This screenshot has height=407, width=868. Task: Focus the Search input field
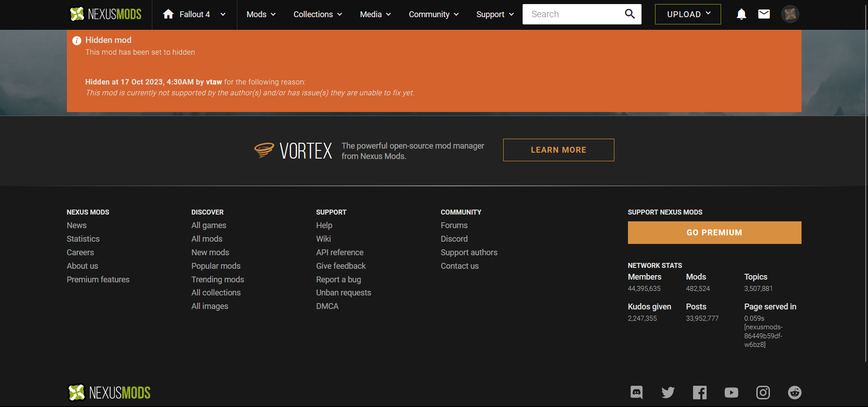pyautogui.click(x=572, y=14)
